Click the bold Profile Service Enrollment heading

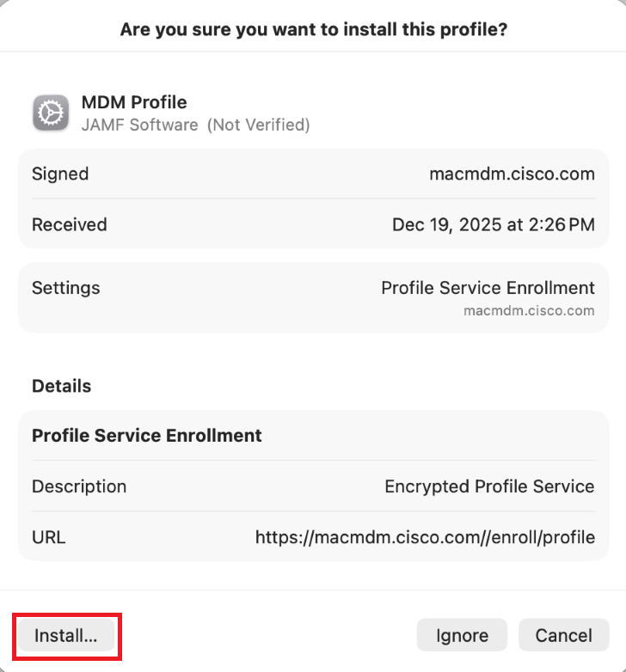(x=147, y=436)
